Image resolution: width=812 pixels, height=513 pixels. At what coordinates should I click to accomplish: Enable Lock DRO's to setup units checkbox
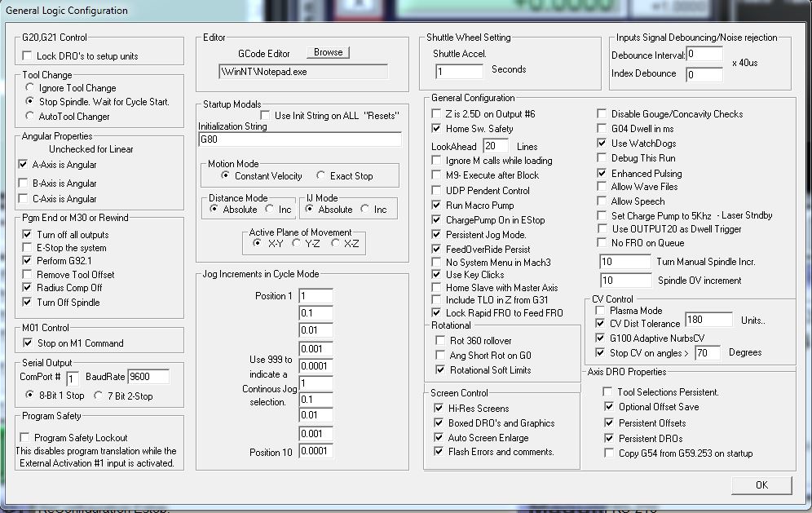click(x=28, y=56)
